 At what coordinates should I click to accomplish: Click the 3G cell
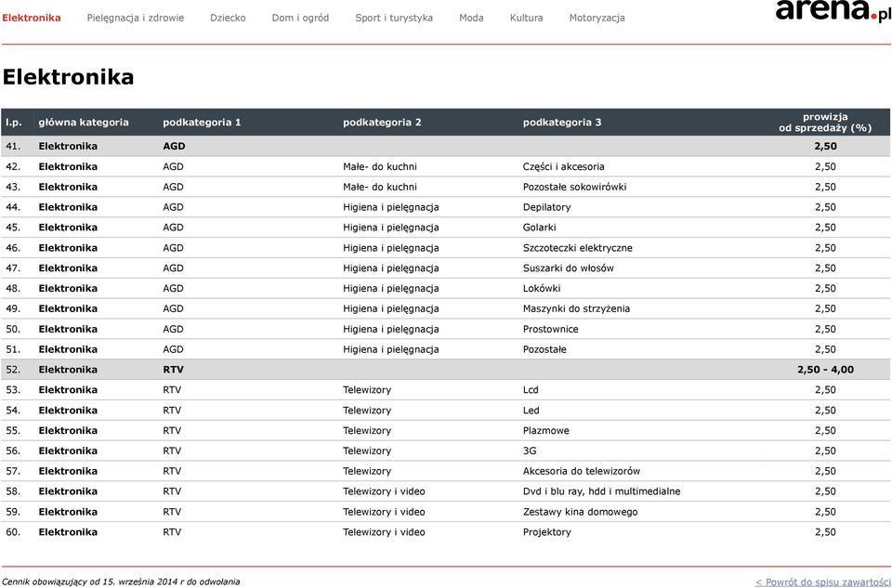[x=530, y=451]
